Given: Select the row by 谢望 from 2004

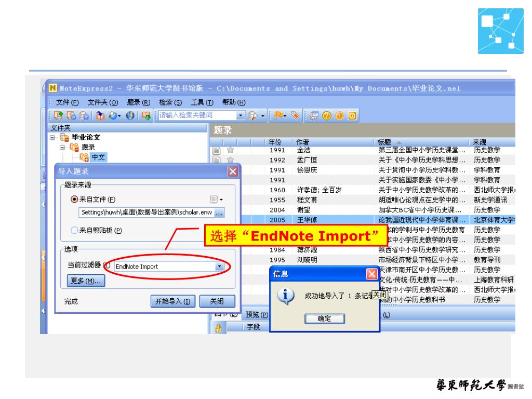Looking at the screenshot, I should click(378, 210).
